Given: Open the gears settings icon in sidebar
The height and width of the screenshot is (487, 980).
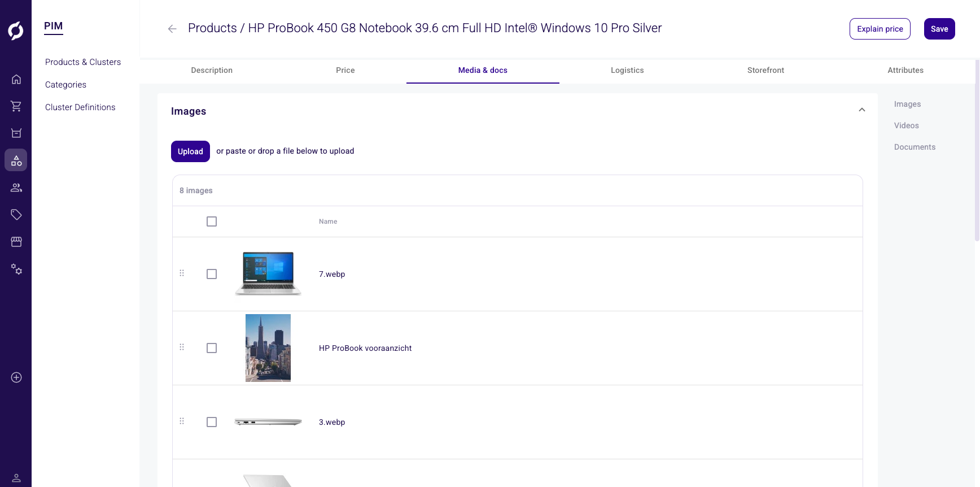Looking at the screenshot, I should point(16,269).
